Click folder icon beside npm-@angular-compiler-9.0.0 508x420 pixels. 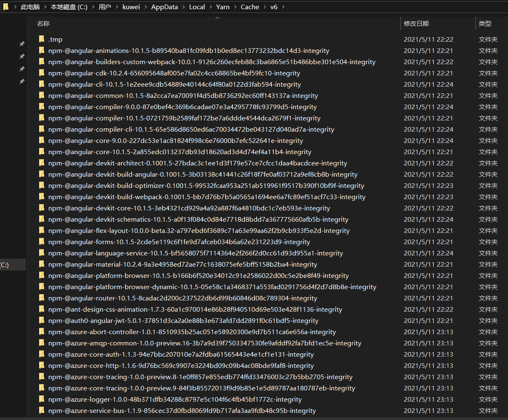pos(41,107)
